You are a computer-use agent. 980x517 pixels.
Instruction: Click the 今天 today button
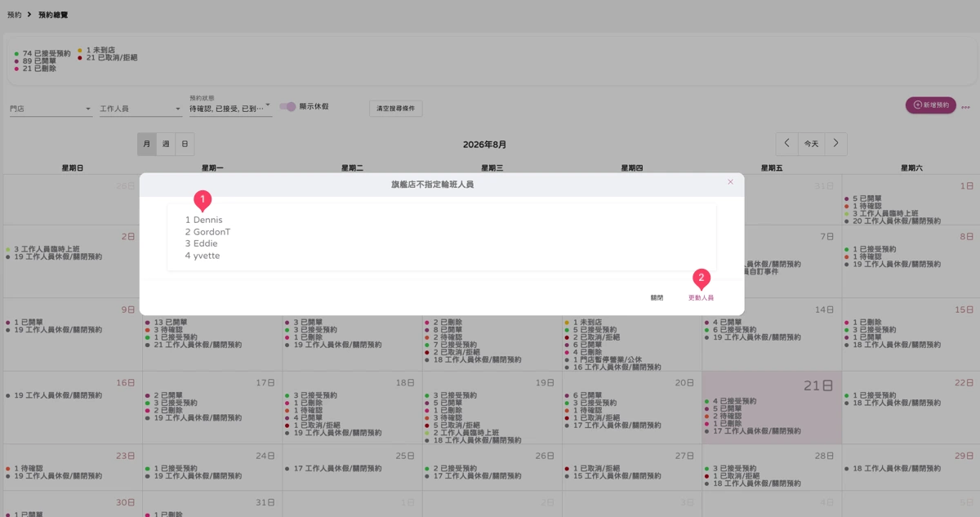811,144
